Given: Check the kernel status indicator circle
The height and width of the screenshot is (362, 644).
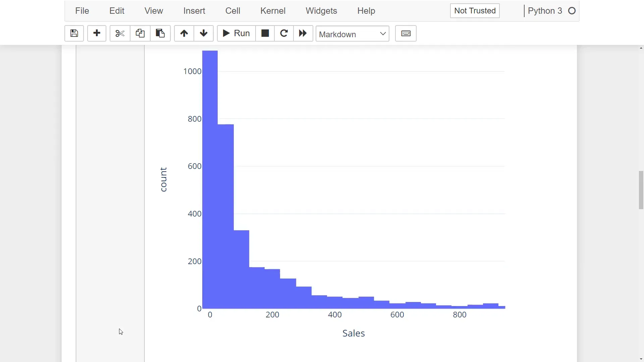Looking at the screenshot, I should coord(572,10).
